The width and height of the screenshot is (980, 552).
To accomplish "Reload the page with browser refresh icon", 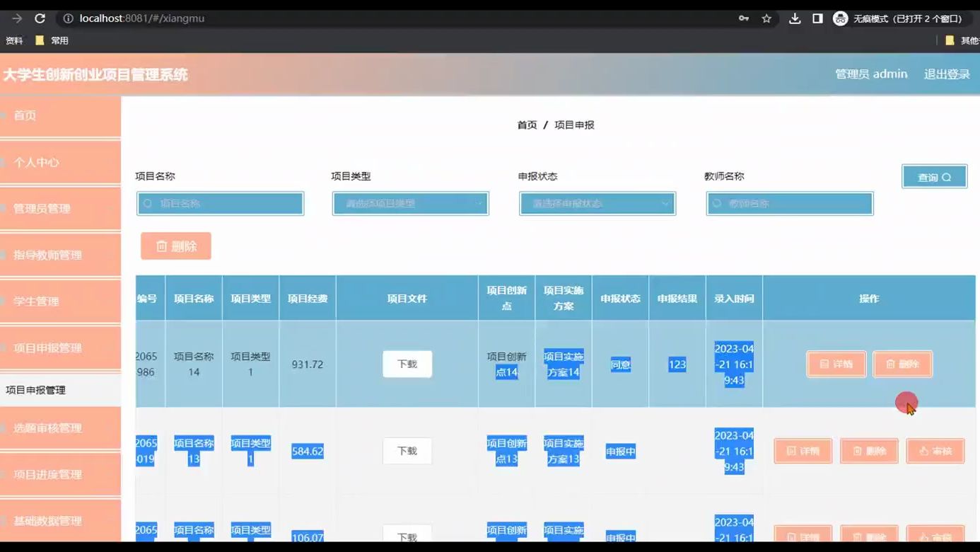I will click(x=40, y=18).
